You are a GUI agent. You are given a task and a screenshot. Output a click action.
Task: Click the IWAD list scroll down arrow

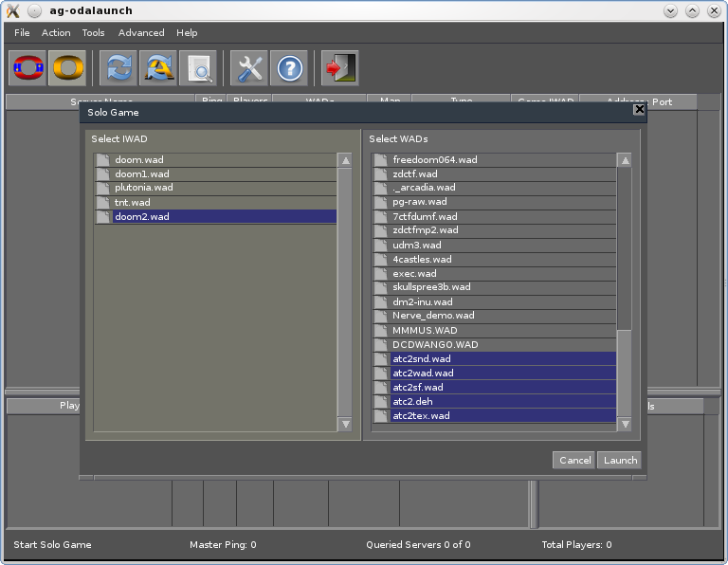[x=345, y=425]
